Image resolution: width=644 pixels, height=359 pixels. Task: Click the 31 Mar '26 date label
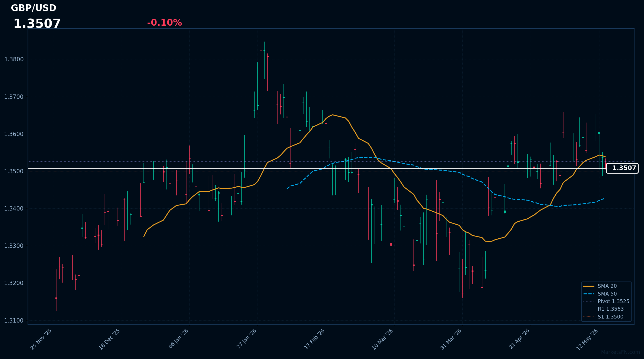coord(451,339)
